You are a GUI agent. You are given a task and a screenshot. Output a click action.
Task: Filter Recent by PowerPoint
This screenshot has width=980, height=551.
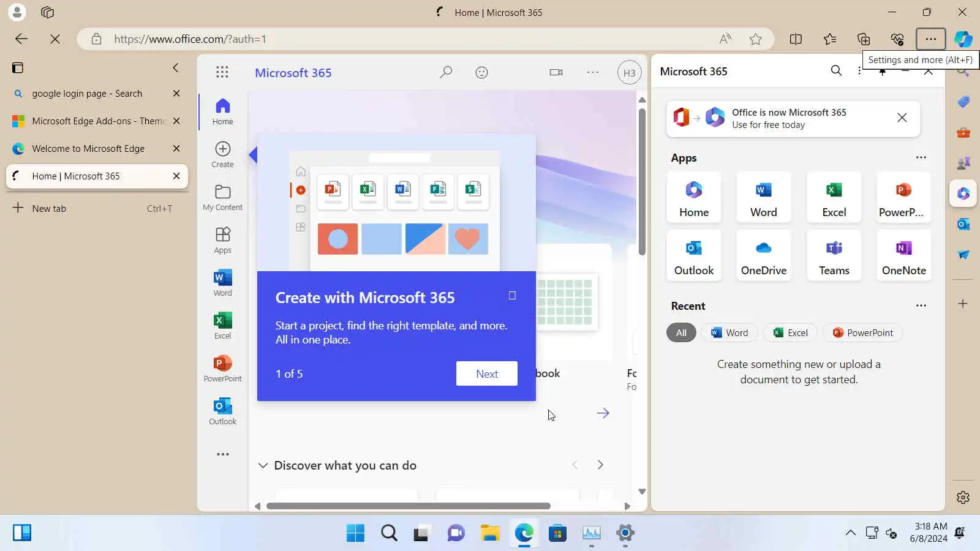coord(862,332)
